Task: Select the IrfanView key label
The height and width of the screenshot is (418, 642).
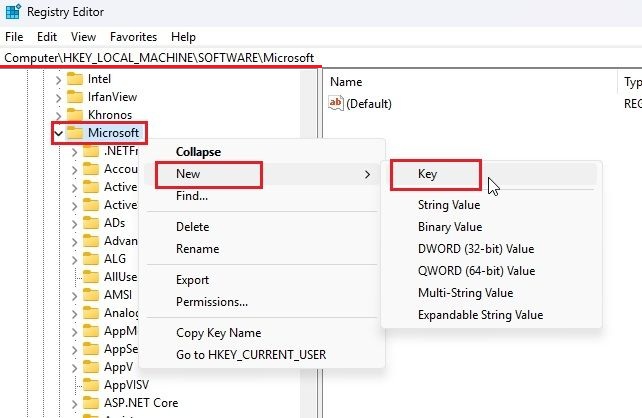Action: pyautogui.click(x=113, y=97)
